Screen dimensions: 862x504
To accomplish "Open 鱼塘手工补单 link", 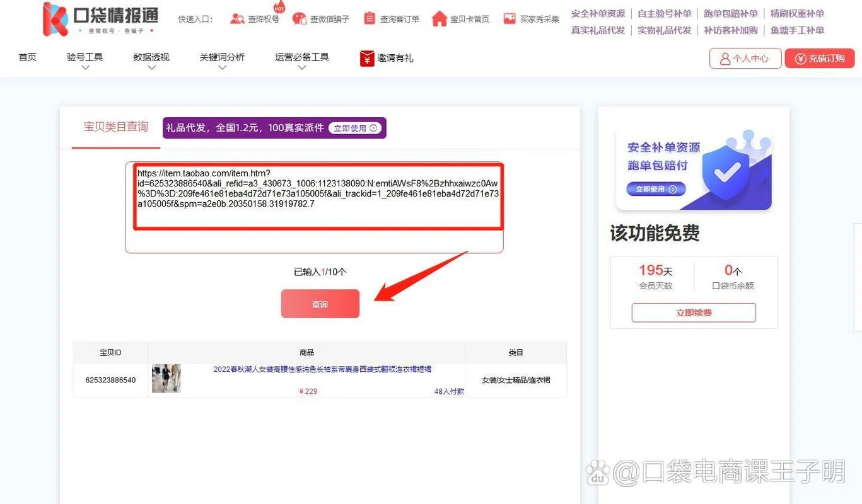I will (x=797, y=30).
